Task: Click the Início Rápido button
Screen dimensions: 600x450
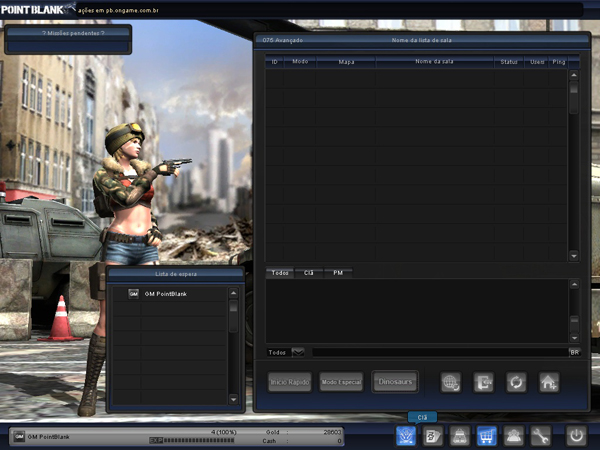Action: click(x=290, y=382)
